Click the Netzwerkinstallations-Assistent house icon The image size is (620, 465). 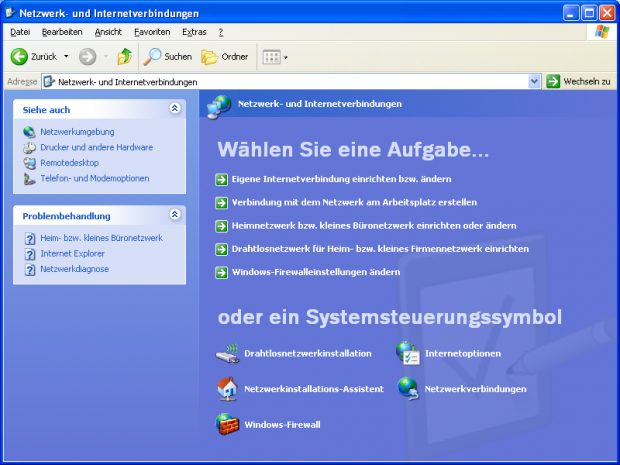click(x=227, y=389)
